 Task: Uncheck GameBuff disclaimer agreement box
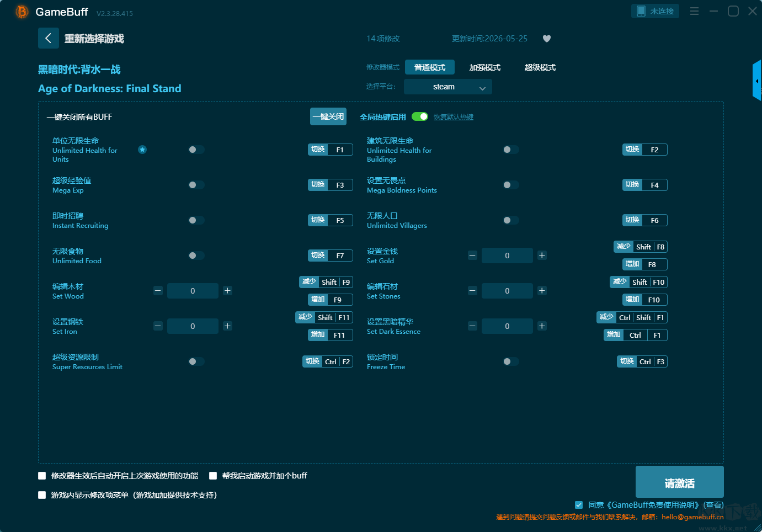(x=579, y=505)
